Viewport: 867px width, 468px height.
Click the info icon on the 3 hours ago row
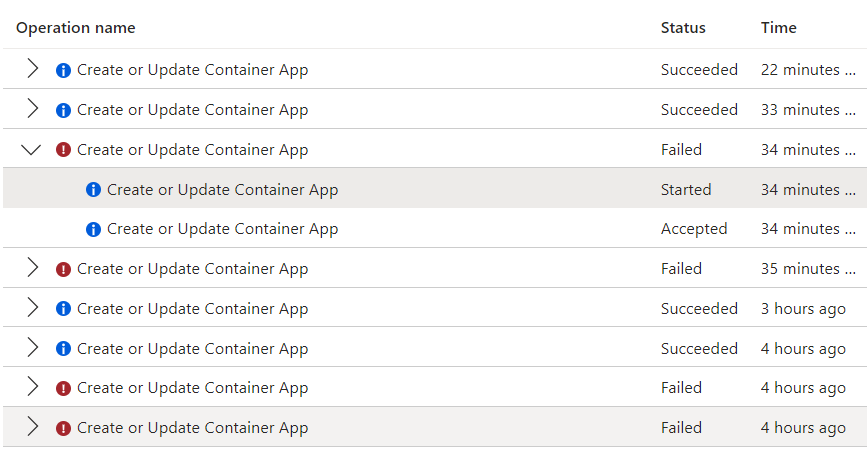(x=64, y=309)
